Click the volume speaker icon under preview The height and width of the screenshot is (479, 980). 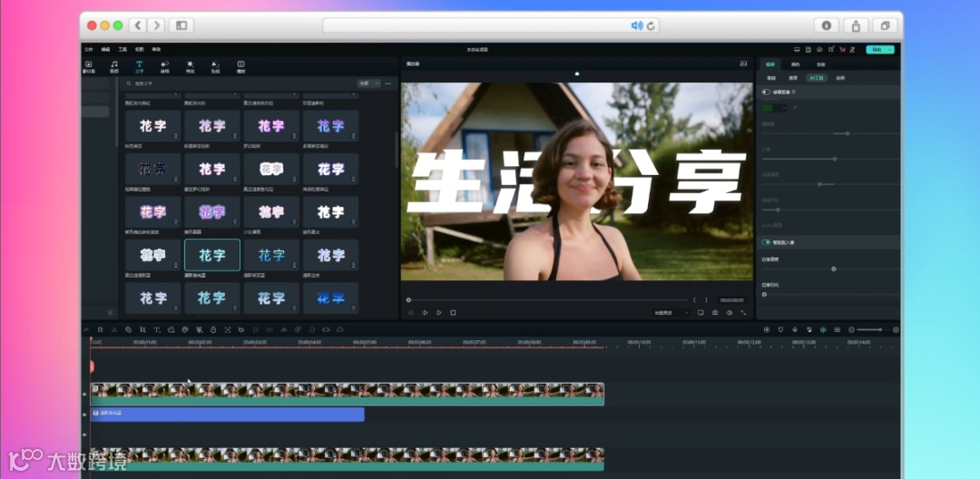[x=730, y=312]
